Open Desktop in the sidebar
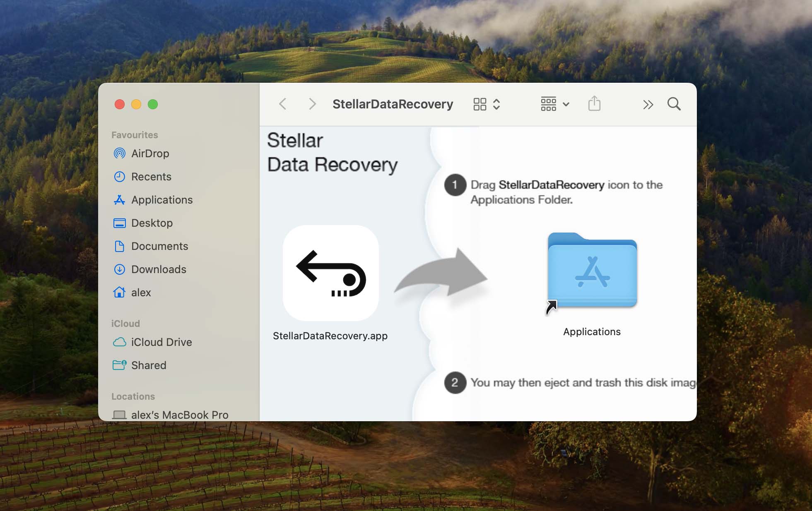The width and height of the screenshot is (812, 511). click(x=179, y=223)
